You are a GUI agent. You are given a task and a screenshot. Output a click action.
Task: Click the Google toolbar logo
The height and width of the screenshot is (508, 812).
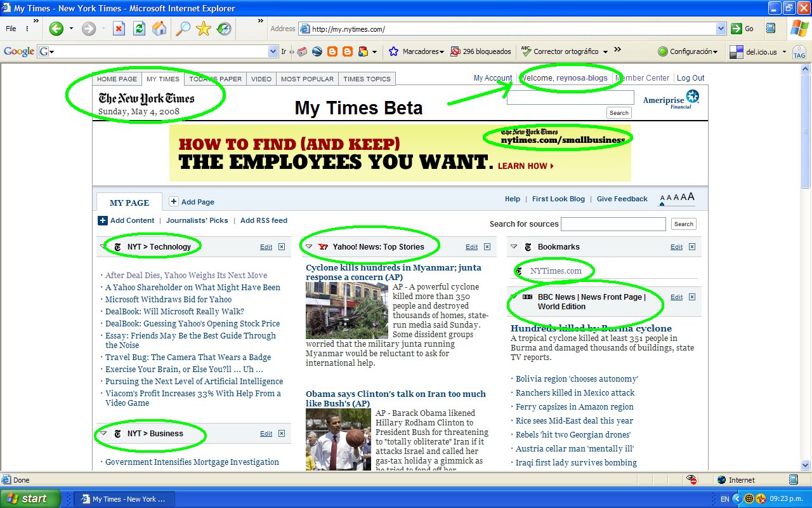(x=18, y=51)
